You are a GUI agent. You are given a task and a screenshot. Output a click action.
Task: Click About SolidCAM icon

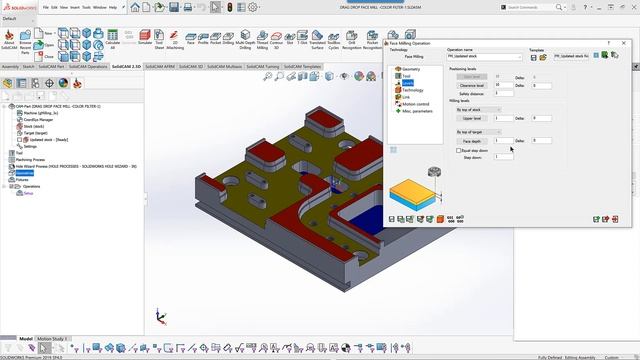9,40
